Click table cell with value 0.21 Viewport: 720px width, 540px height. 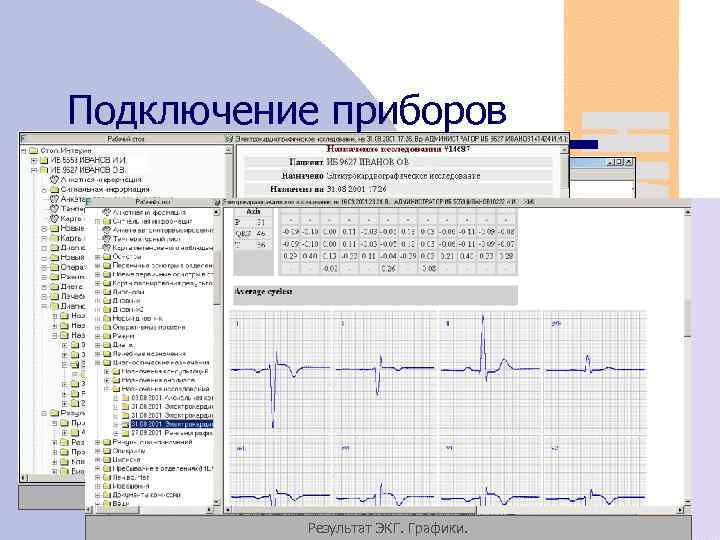tap(447, 256)
